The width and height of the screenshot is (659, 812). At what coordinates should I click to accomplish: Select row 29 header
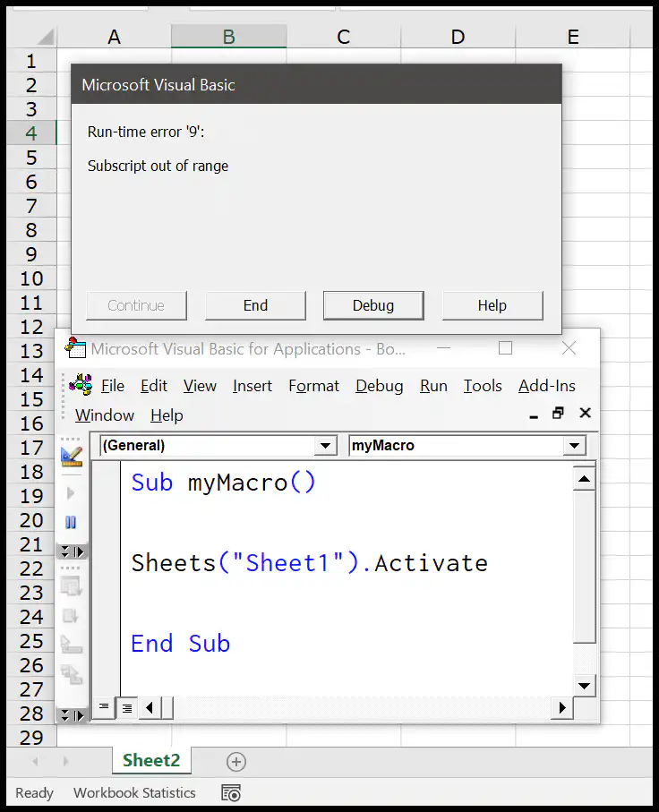click(31, 738)
